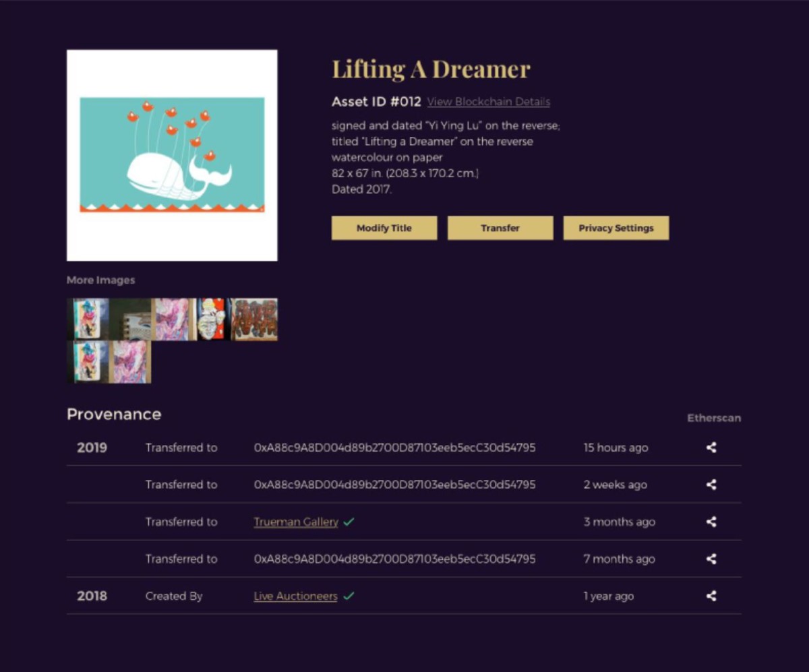
Task: Open Etherscan share icon for 15 hours ago row
Action: click(x=711, y=448)
